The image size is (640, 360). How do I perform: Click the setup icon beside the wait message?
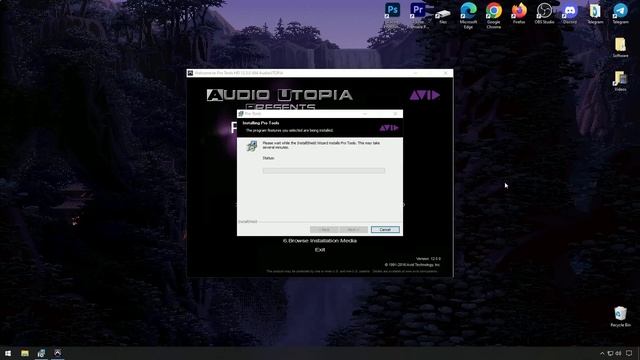click(252, 146)
